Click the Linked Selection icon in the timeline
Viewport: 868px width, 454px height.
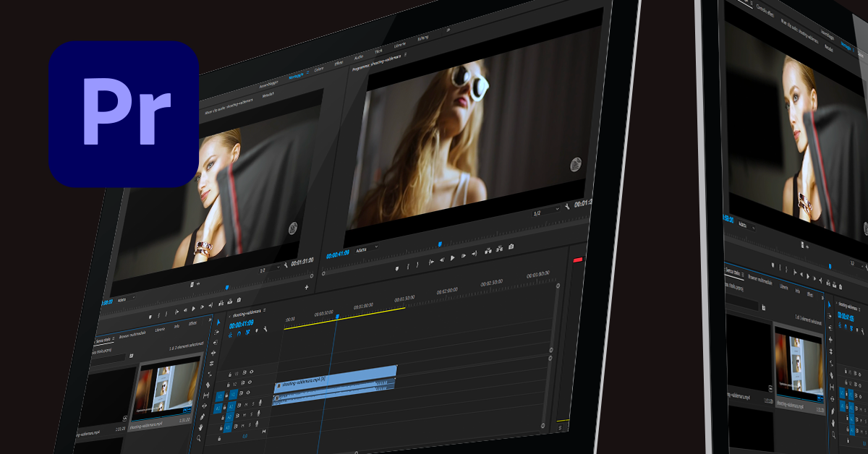249,332
